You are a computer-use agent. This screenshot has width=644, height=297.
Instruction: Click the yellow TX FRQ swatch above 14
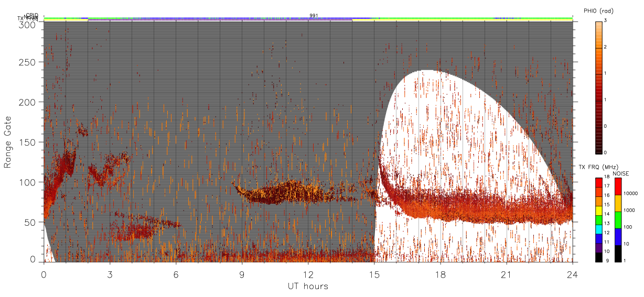(x=598, y=211)
